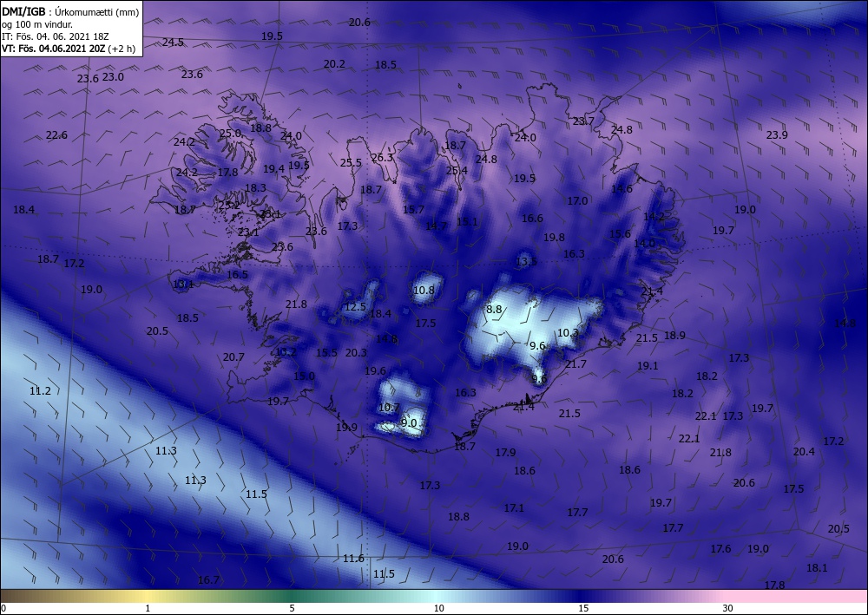
Task: Click the map value "26.3"
Action: (382, 158)
